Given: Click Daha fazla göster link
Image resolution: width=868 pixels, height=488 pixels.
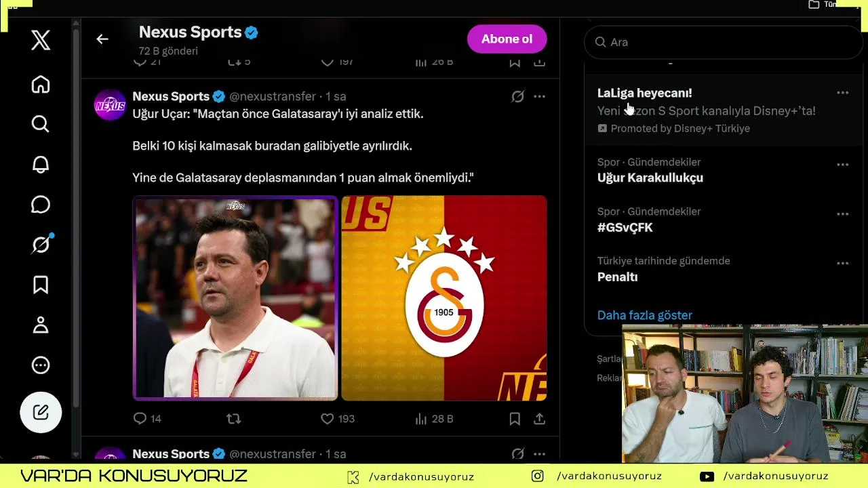Looking at the screenshot, I should point(644,315).
